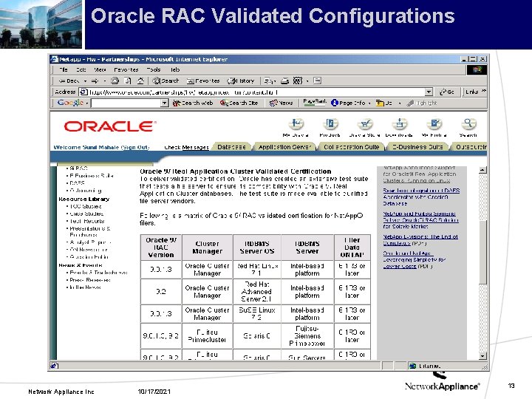Open Case Studies in Resource Library
This screenshot has width=532, height=399.
(x=86, y=214)
